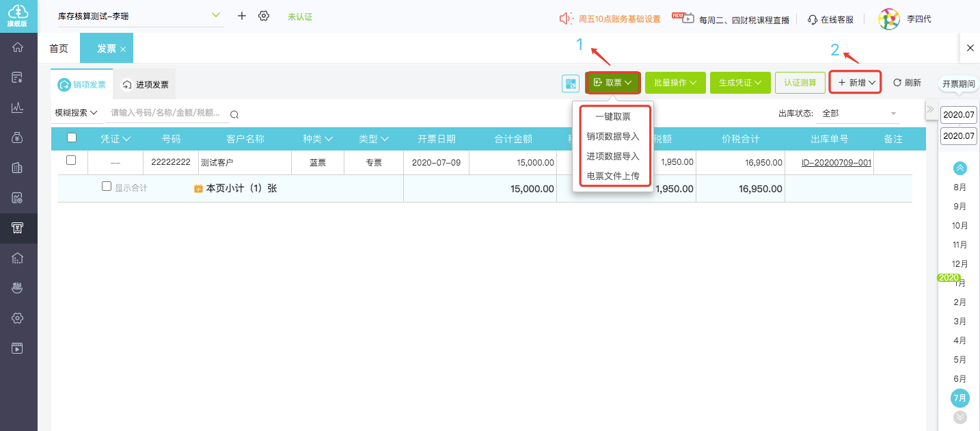
Task: Open the invoice module icon in sidebar
Action: click(18, 228)
